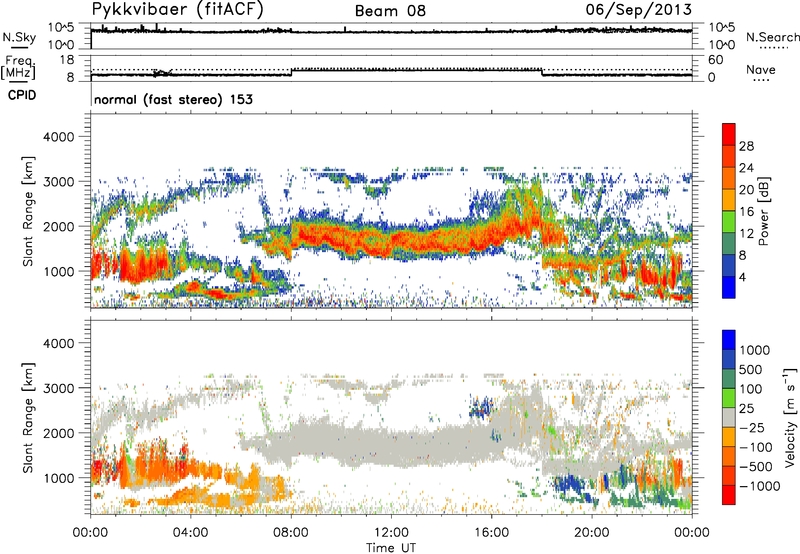Click the frequency step-up at 08:00
This screenshot has height=554, width=800.
tap(291, 72)
